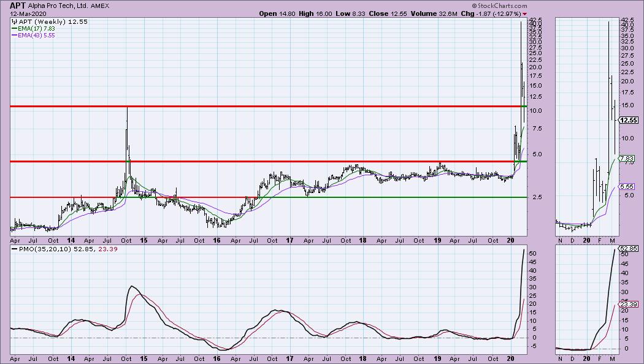Click the middle red horizontal line near 5.0
This screenshot has height=364, width=644.
point(262,161)
